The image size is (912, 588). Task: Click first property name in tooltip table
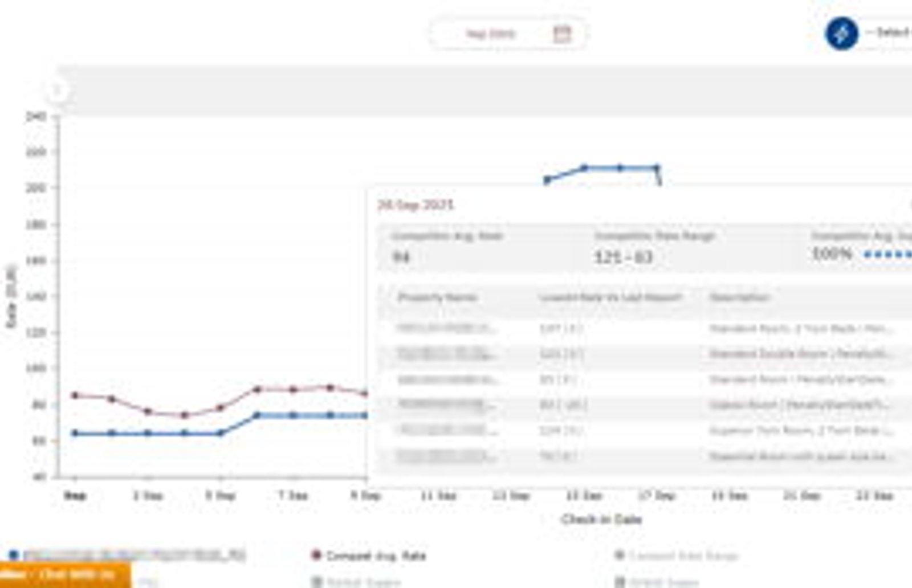click(446, 328)
